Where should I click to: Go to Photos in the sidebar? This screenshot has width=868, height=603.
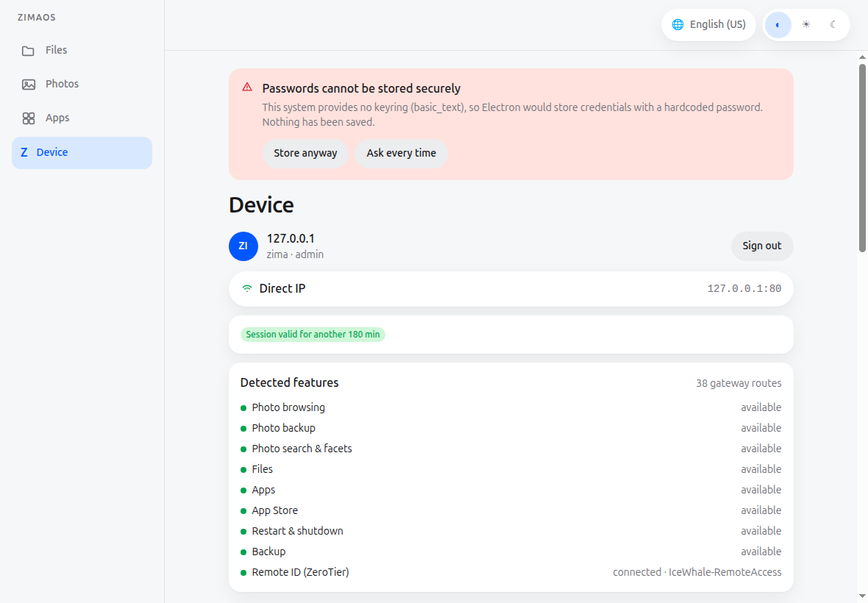82,84
